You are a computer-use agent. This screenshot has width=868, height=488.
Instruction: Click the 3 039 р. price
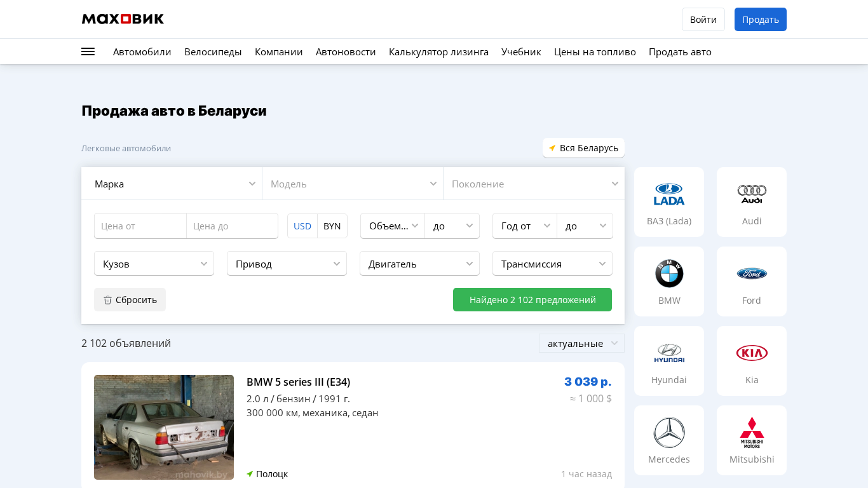[x=588, y=381]
